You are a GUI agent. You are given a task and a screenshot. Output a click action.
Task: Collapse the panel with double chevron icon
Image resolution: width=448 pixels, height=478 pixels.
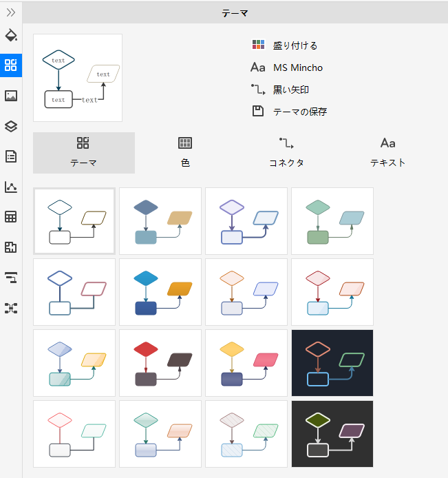pyautogui.click(x=11, y=12)
